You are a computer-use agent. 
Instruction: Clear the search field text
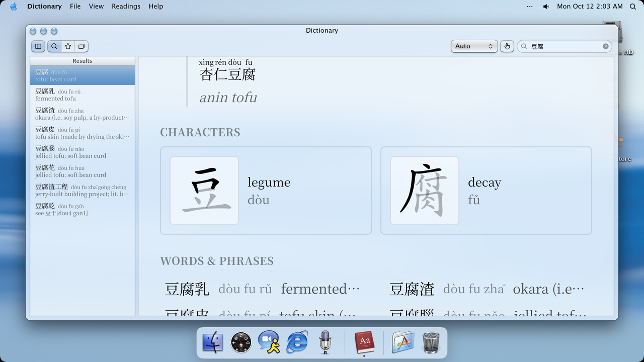[x=606, y=46]
